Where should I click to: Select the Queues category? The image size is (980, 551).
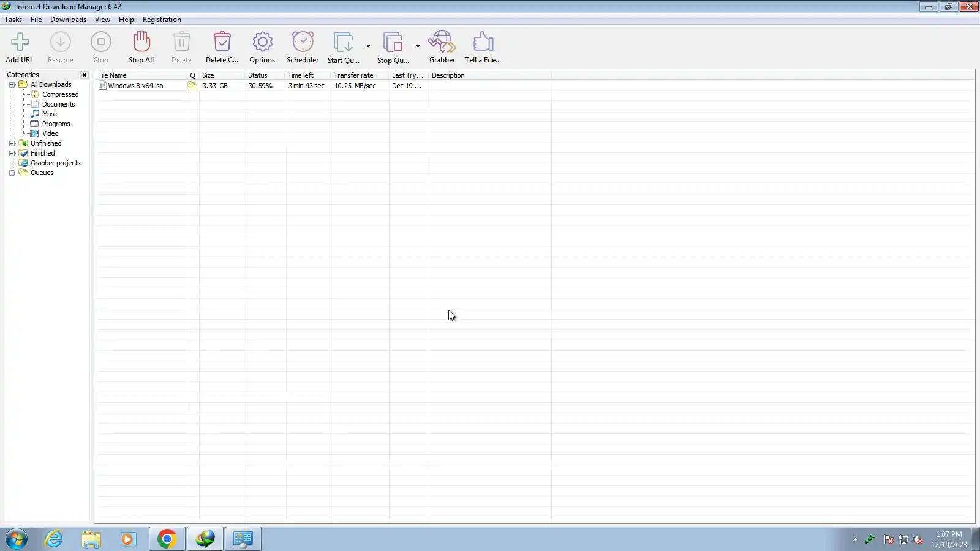42,173
